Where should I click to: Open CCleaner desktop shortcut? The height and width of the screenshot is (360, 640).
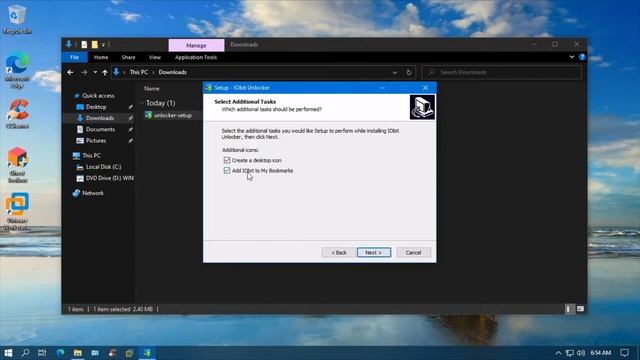pyautogui.click(x=17, y=114)
